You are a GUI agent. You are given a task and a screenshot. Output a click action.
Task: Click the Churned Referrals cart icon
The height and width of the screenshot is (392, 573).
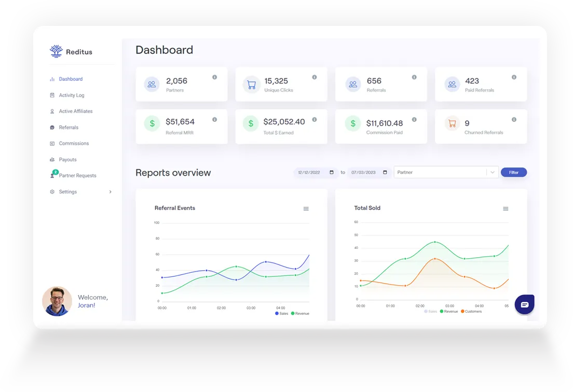452,123
